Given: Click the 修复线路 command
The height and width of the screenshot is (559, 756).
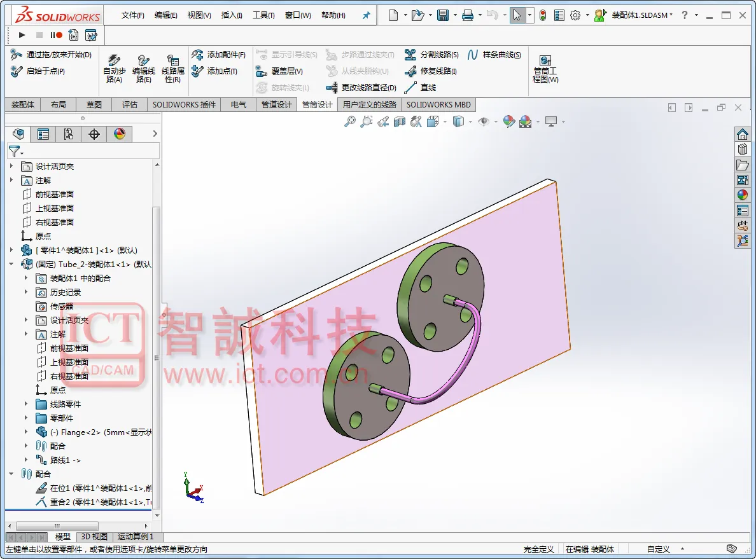Looking at the screenshot, I should coord(431,71).
